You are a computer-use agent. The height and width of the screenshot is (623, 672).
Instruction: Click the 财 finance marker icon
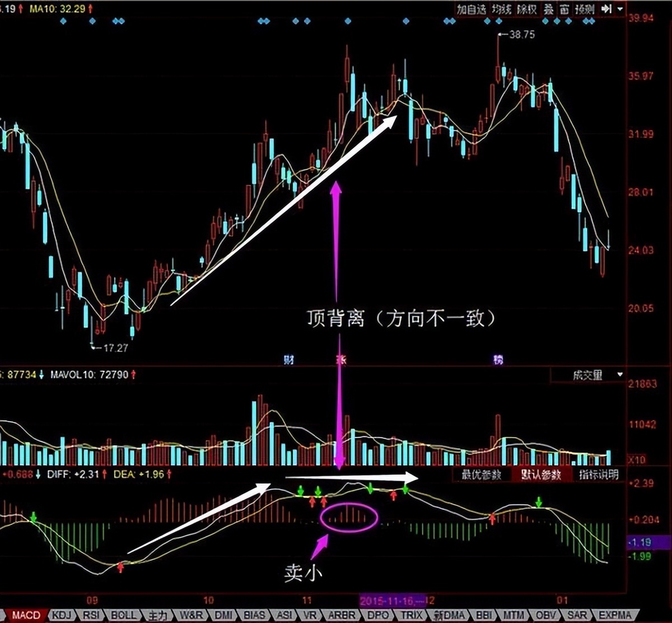click(x=289, y=360)
